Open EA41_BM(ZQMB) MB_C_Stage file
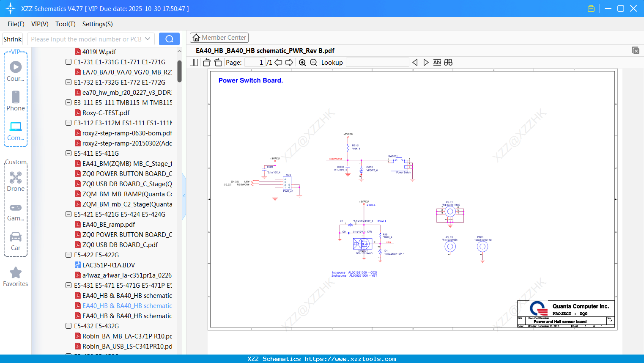Viewport: 644px width, 363px height. click(x=127, y=163)
